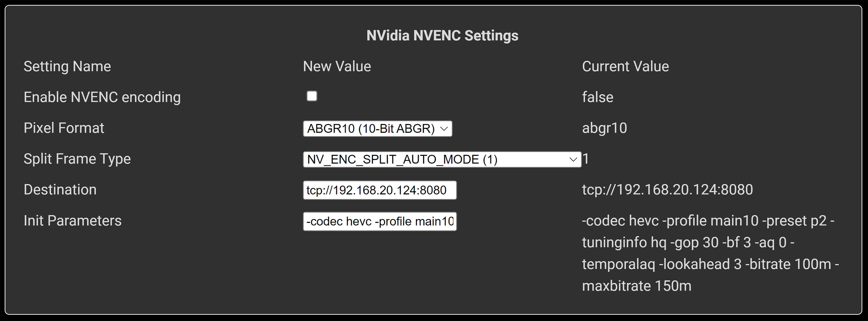This screenshot has height=321, width=868.
Task: Click the Enable NVENC encoding label
Action: 102,97
